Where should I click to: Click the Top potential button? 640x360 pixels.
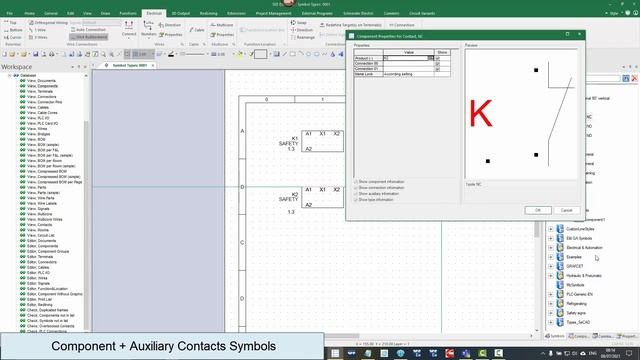click(11, 23)
